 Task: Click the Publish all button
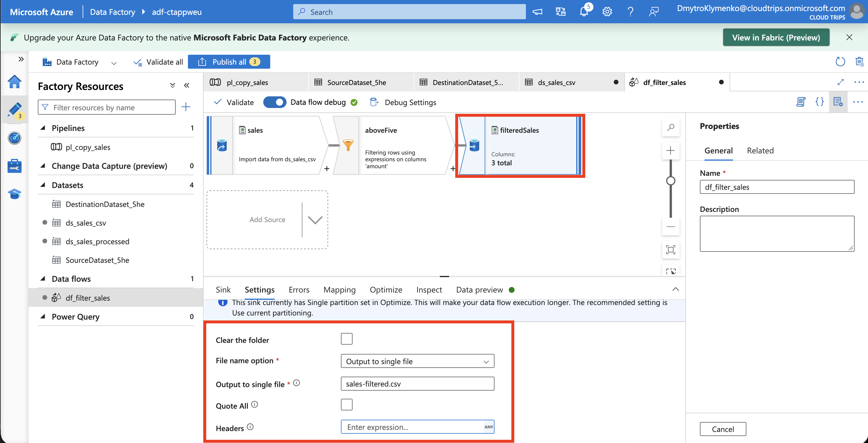(229, 62)
